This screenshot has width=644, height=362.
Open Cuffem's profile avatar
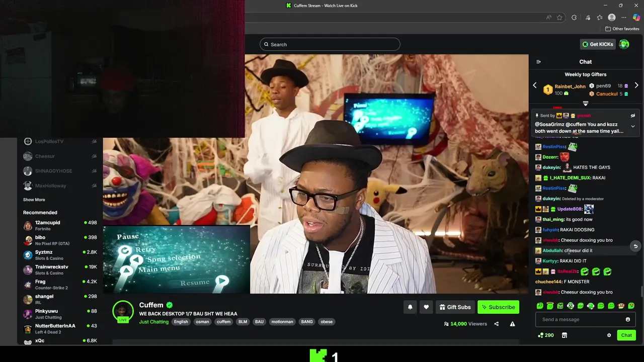click(123, 311)
